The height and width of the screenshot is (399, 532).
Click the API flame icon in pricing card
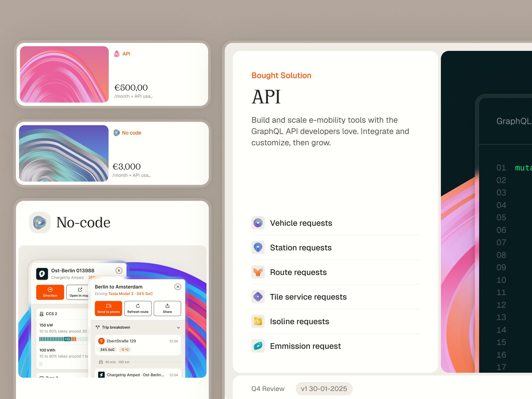117,54
